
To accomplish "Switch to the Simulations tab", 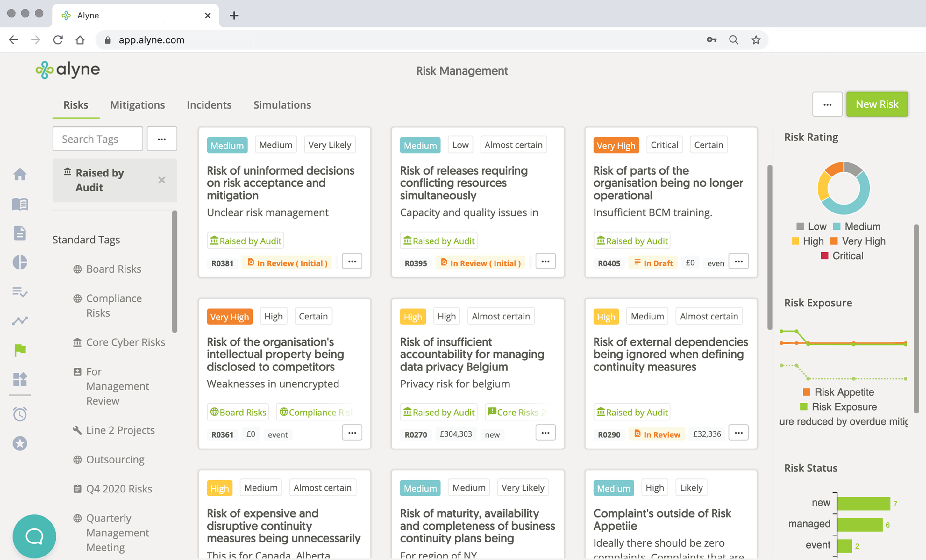I will pos(282,105).
